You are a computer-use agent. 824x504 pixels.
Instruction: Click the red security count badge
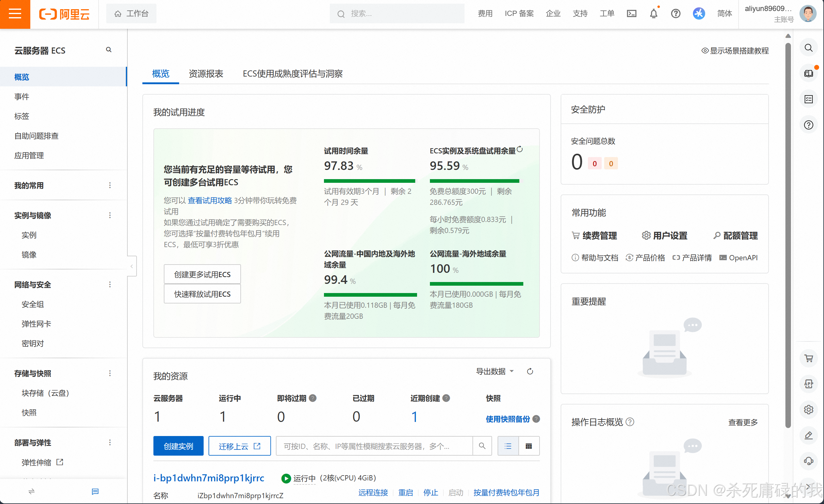pyautogui.click(x=595, y=164)
